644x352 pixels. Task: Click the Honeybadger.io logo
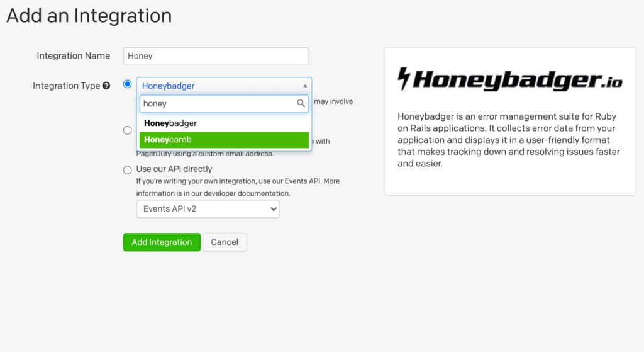(509, 80)
